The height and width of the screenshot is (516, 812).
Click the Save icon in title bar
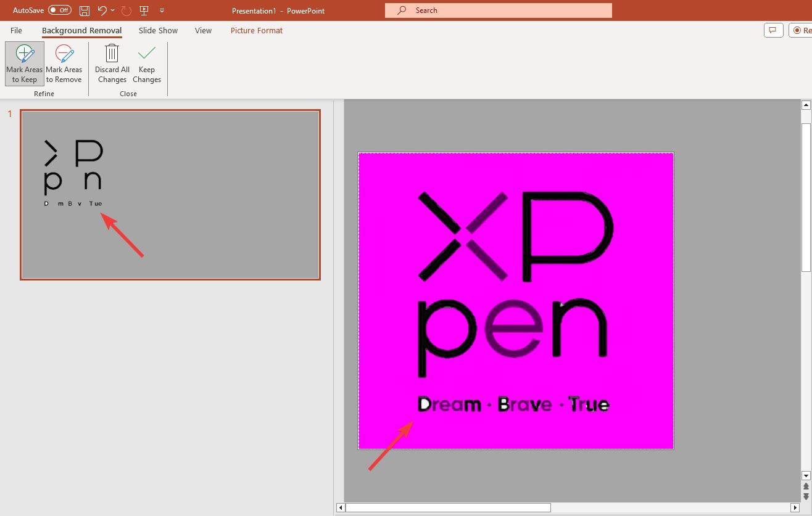tap(85, 10)
